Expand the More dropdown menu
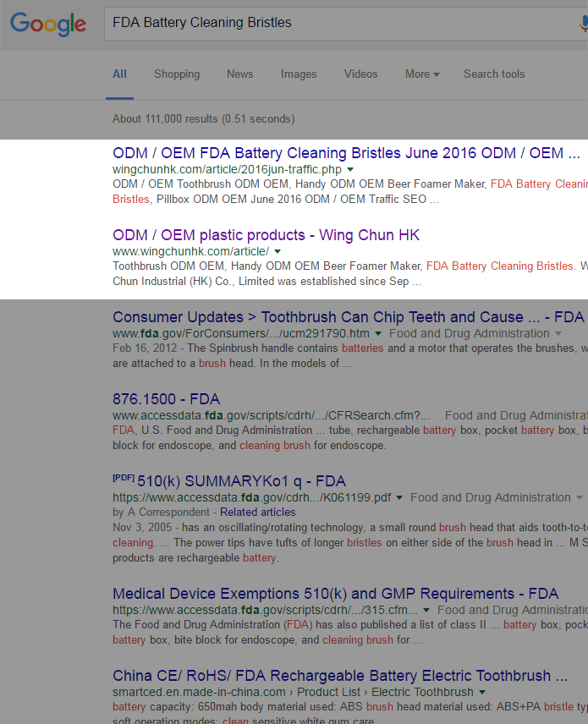The image size is (588, 724). (x=422, y=74)
